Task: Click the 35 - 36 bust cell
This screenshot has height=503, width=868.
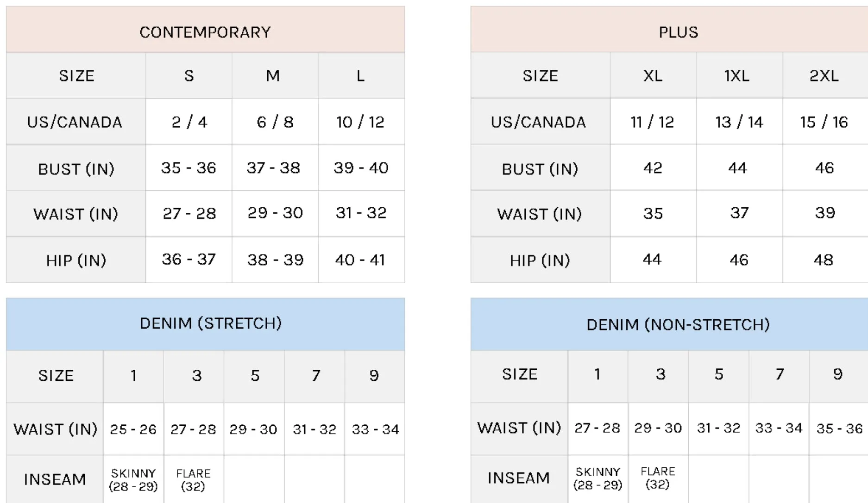Action: coord(189,168)
